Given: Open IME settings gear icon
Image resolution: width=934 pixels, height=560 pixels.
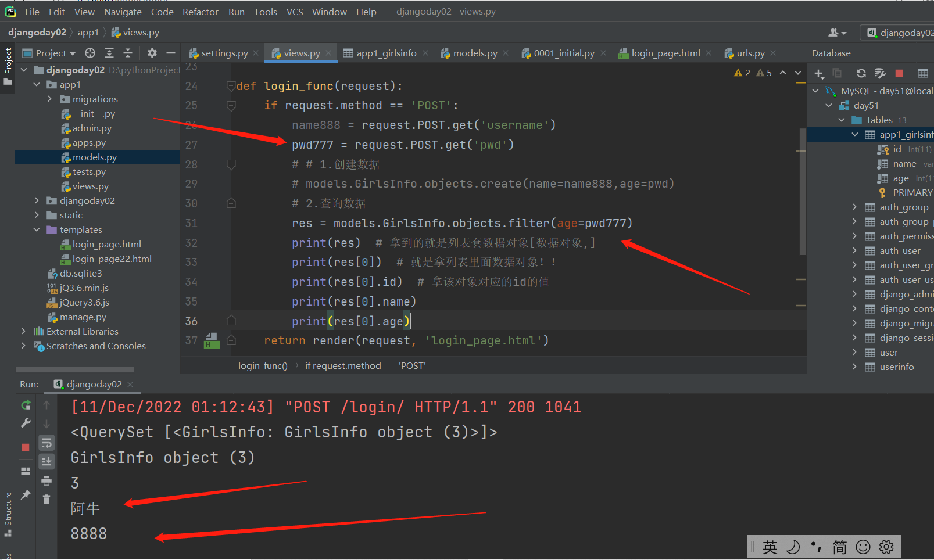Looking at the screenshot, I should [x=886, y=547].
